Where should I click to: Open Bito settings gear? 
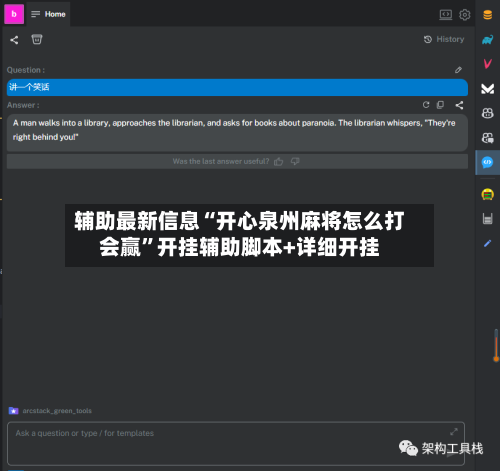point(464,14)
